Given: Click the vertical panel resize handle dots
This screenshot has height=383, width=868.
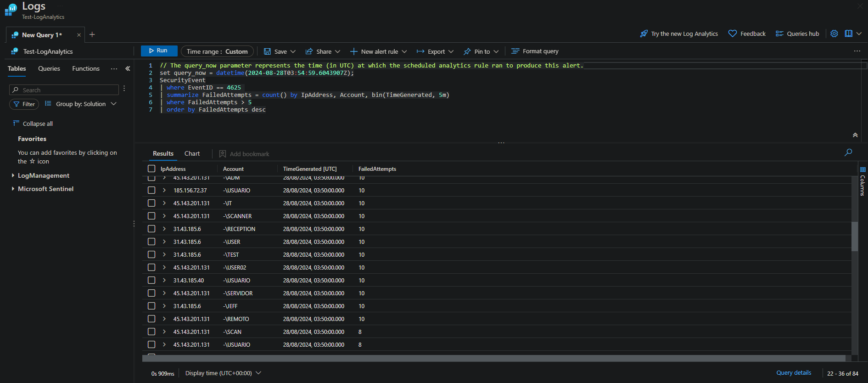Looking at the screenshot, I should 134,224.
